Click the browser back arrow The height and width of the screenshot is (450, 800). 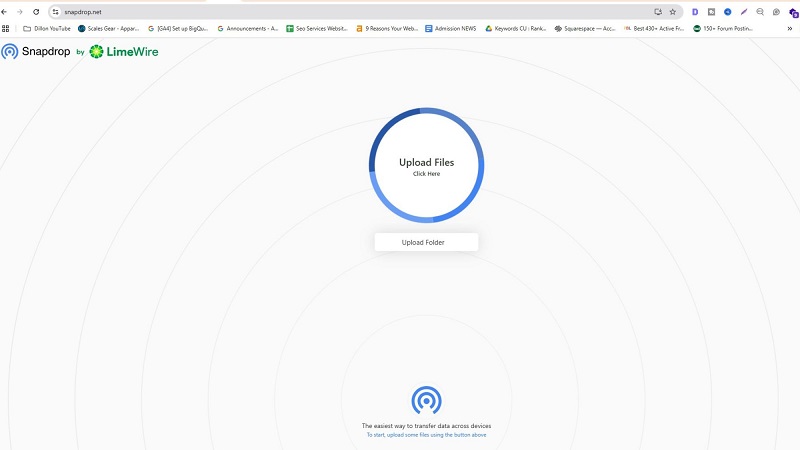[6, 11]
